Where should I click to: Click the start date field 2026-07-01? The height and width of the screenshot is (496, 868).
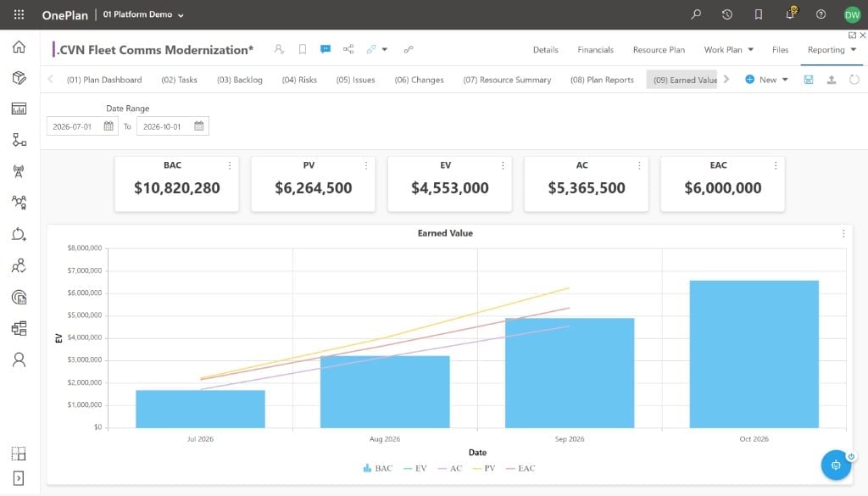[x=82, y=126]
